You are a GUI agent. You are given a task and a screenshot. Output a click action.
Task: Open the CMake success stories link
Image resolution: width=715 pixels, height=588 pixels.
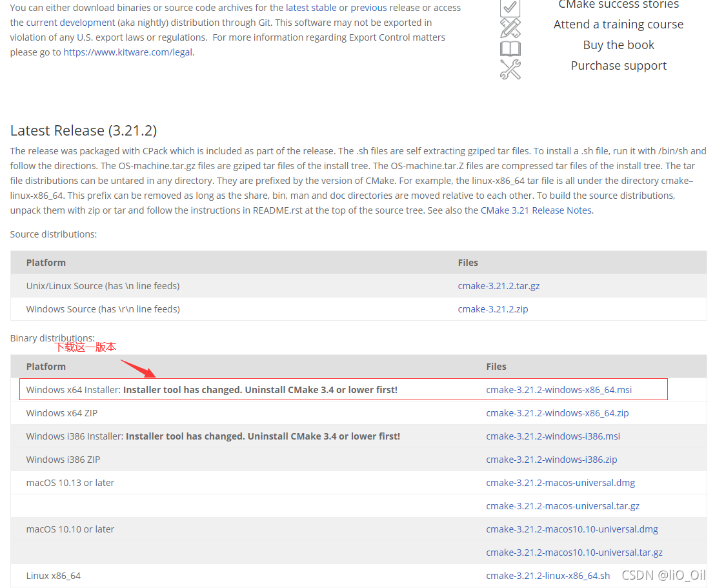618,5
